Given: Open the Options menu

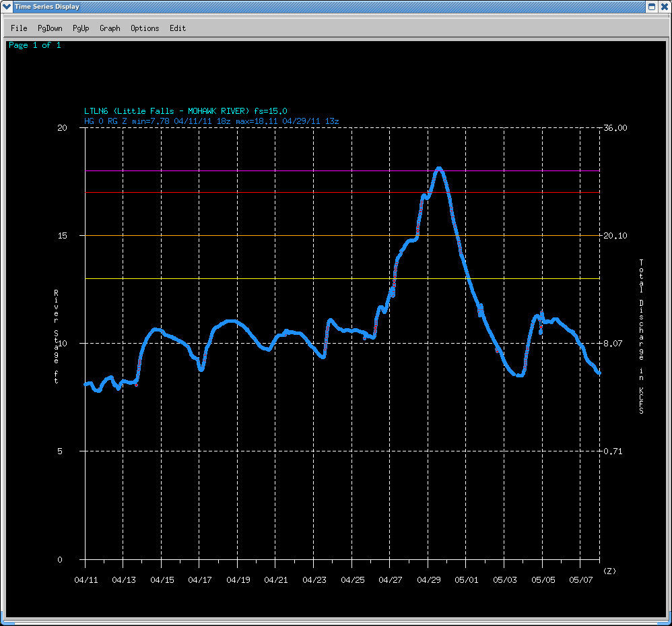Looking at the screenshot, I should coord(145,28).
